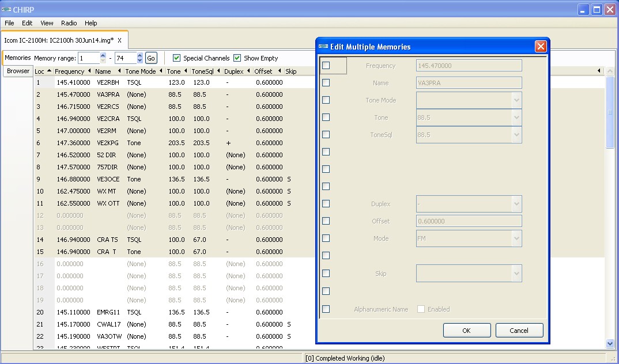Click the Tone Mode column header
This screenshot has height=364, width=619.
point(144,71)
